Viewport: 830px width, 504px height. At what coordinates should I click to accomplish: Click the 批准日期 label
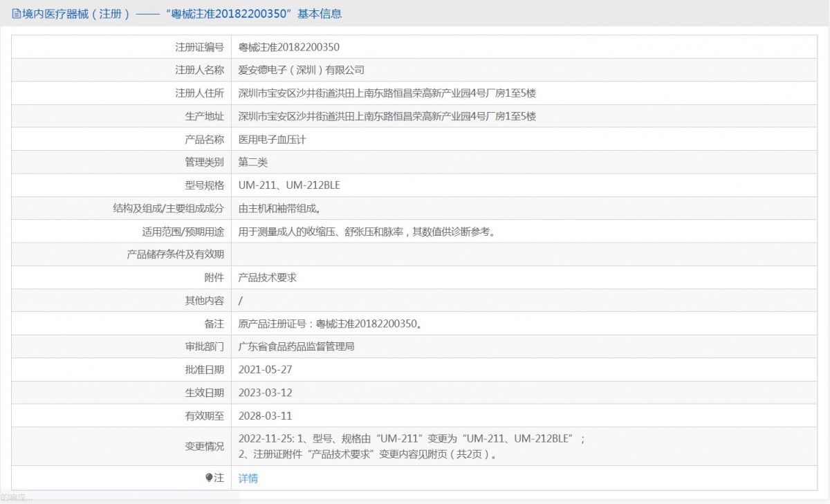205,370
